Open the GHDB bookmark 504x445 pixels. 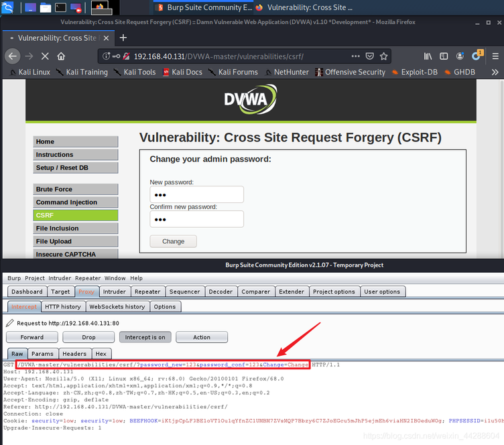point(460,72)
